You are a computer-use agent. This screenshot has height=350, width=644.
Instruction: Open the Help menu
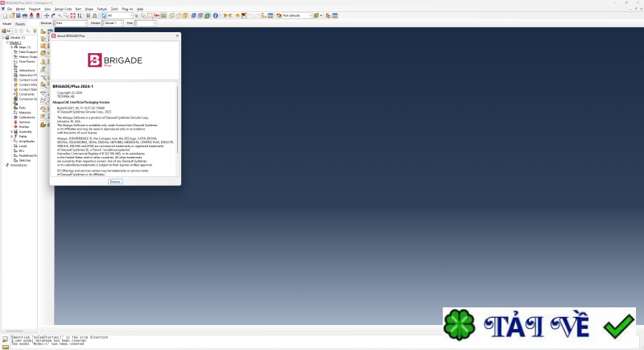[140, 9]
